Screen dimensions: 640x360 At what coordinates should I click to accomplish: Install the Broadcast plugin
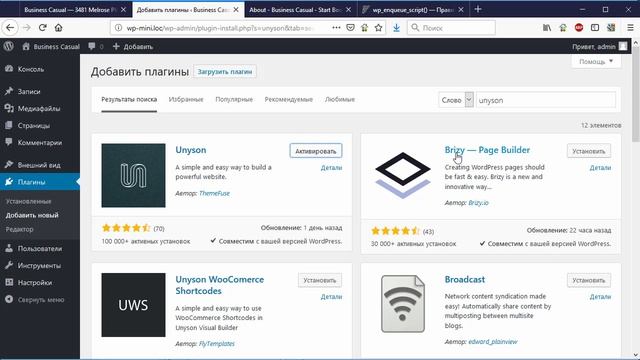point(589,280)
